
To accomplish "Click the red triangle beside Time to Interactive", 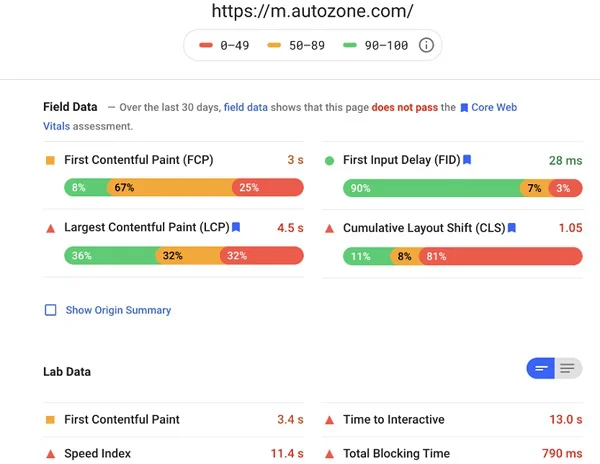I will click(x=329, y=420).
